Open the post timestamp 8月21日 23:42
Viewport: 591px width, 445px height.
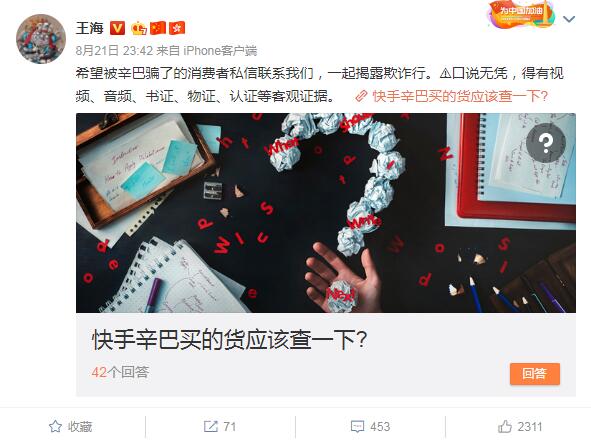tap(114, 50)
